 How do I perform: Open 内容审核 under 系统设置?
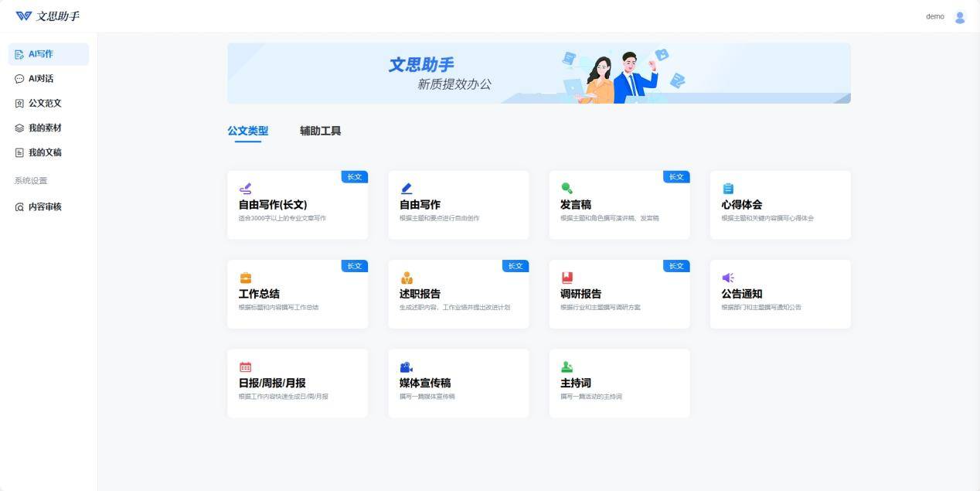[45, 207]
